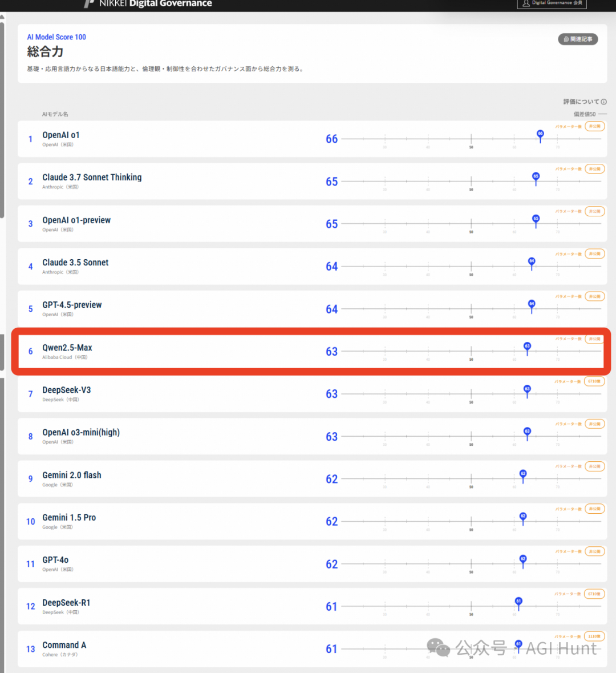The image size is (616, 673).
Task: Select the GPT-4o model name
Action: coord(55,559)
